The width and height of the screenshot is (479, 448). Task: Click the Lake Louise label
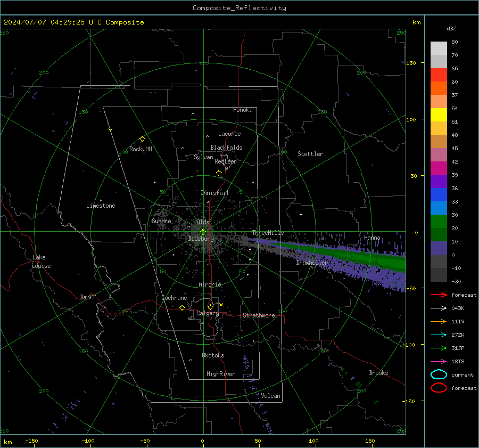[x=41, y=262]
